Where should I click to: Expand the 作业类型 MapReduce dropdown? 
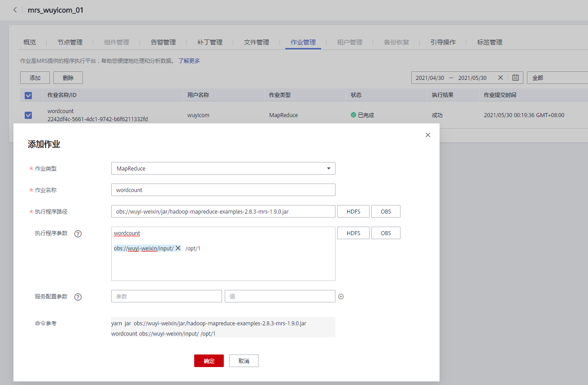tap(223, 168)
